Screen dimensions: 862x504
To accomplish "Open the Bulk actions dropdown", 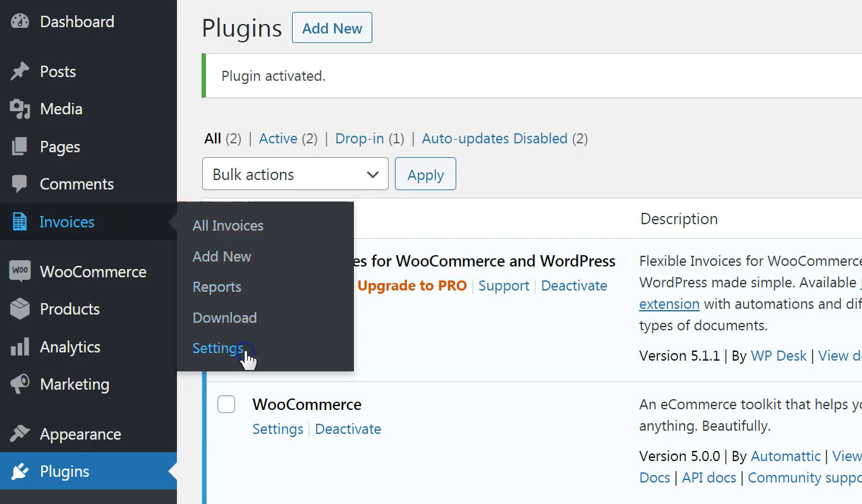I will (x=295, y=174).
